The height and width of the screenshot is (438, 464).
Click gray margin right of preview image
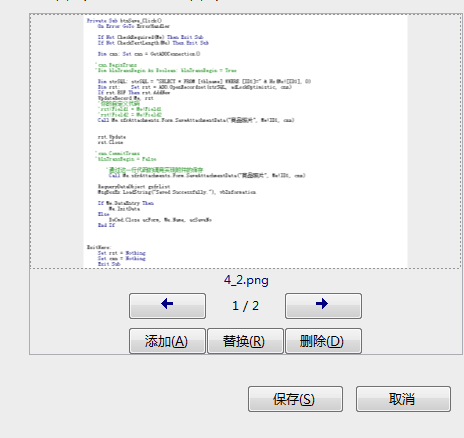[434, 141]
